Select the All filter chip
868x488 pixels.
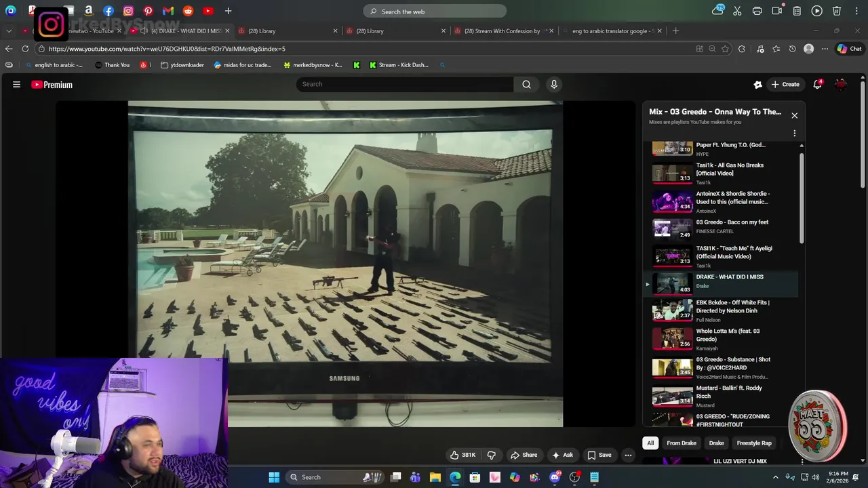(650, 443)
